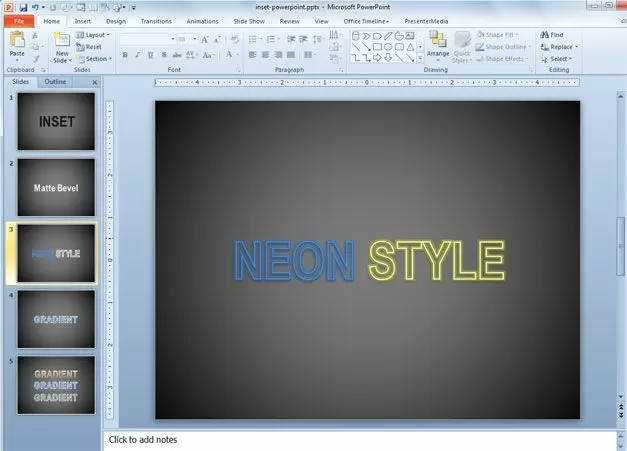Select the rectangle shape in gallery

pos(377,47)
